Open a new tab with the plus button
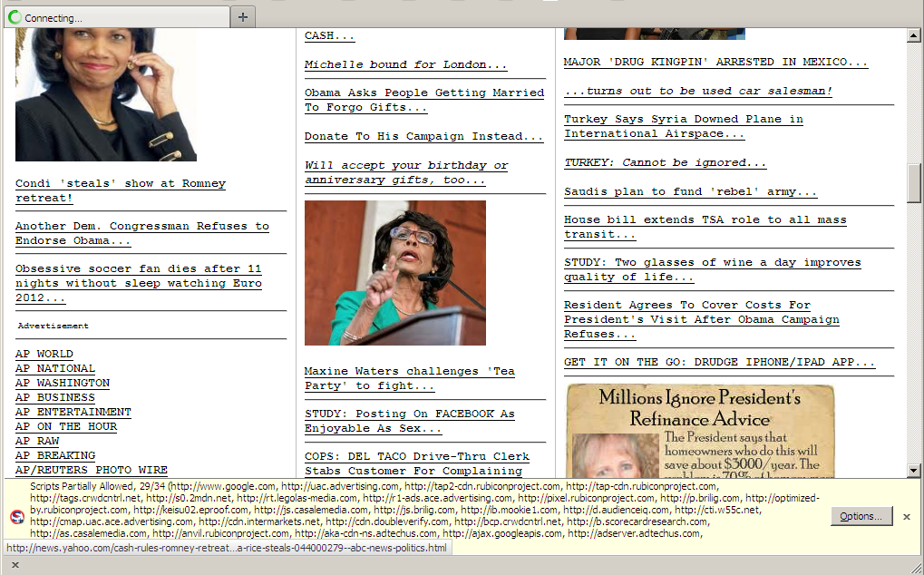This screenshot has width=924, height=575. 243,17
